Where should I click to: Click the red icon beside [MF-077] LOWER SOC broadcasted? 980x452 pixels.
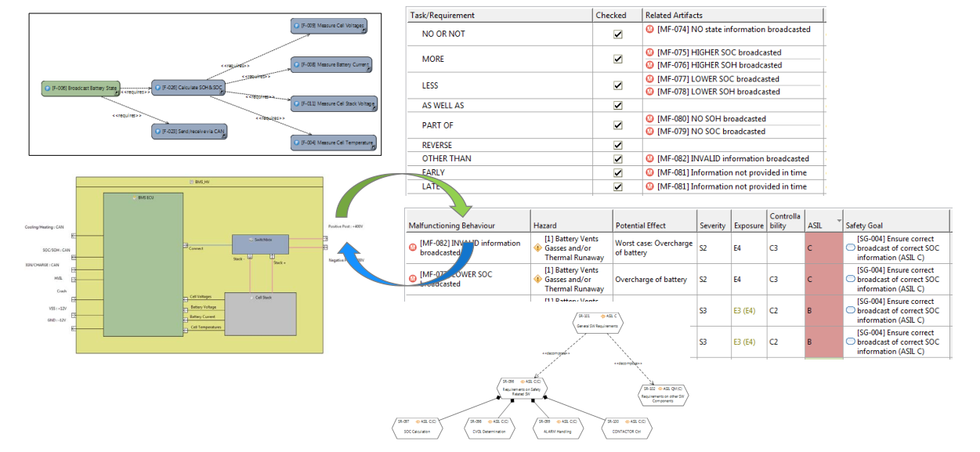(x=649, y=79)
